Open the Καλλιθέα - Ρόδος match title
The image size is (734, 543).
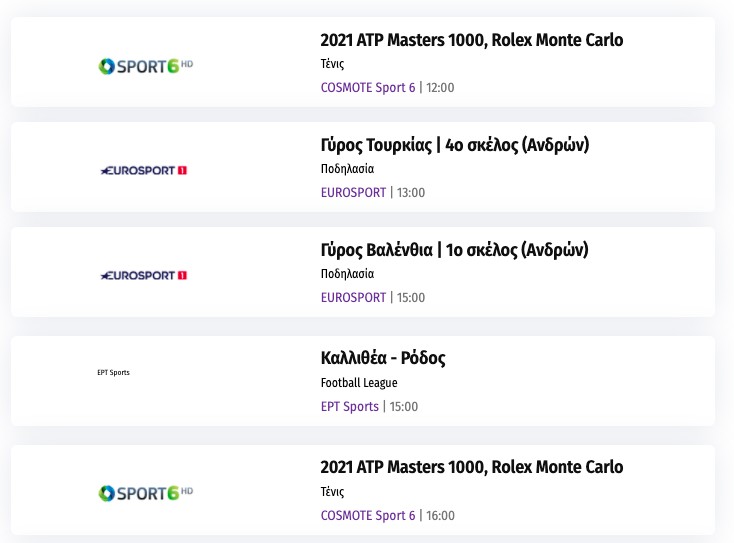[x=383, y=358]
